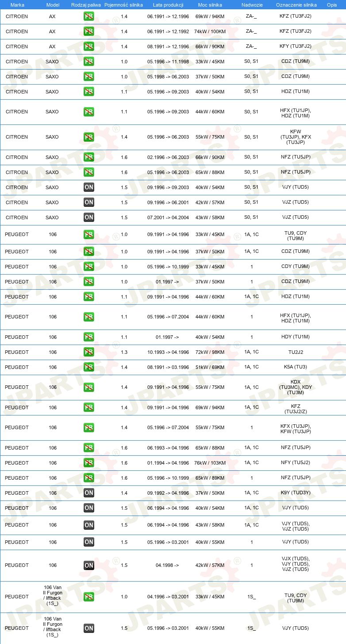Click the 'K5A (TU3)' engine code

tap(296, 367)
